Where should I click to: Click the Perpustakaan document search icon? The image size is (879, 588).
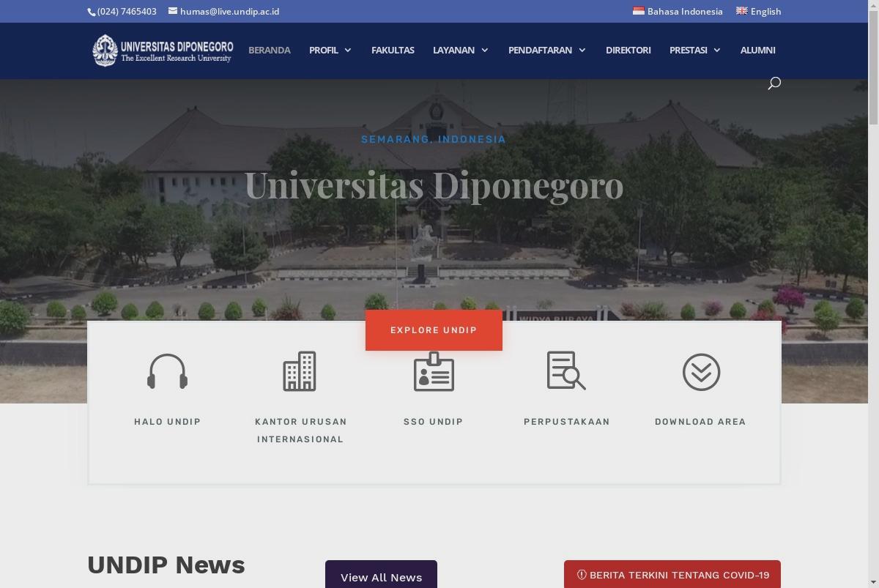[566, 371]
